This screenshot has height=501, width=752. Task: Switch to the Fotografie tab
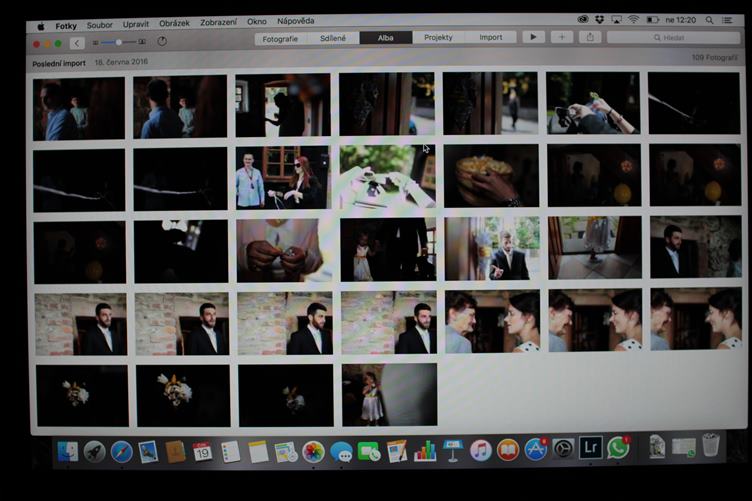pos(280,39)
